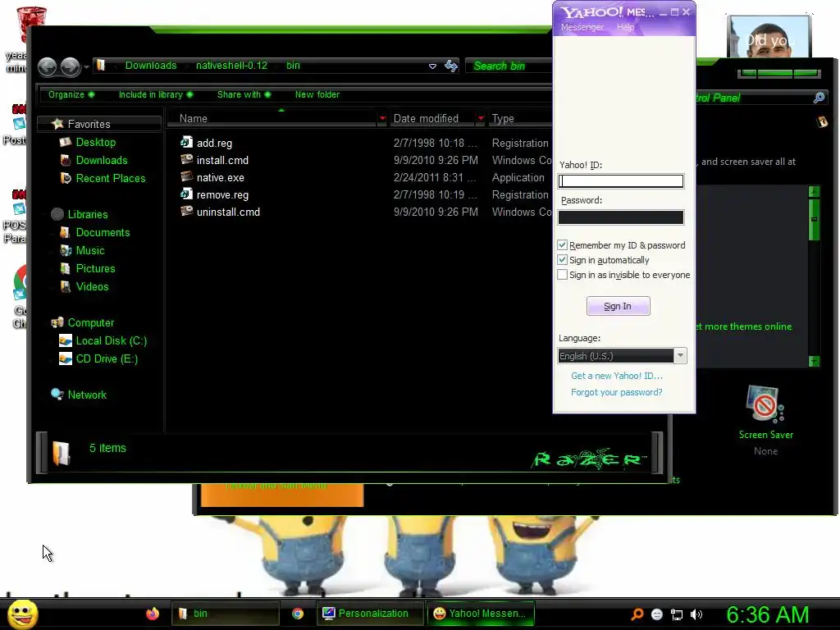The height and width of the screenshot is (630, 840).
Task: Click more themes online link
Action: (x=744, y=326)
